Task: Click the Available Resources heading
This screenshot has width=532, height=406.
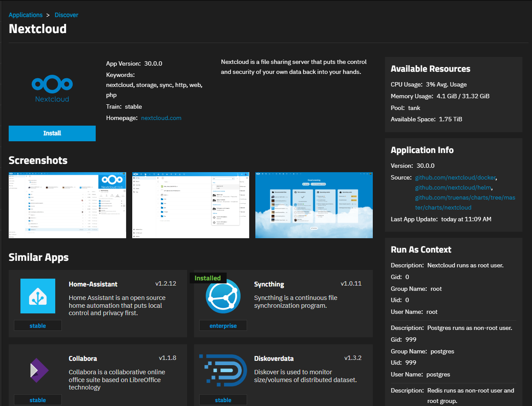Action: click(431, 69)
